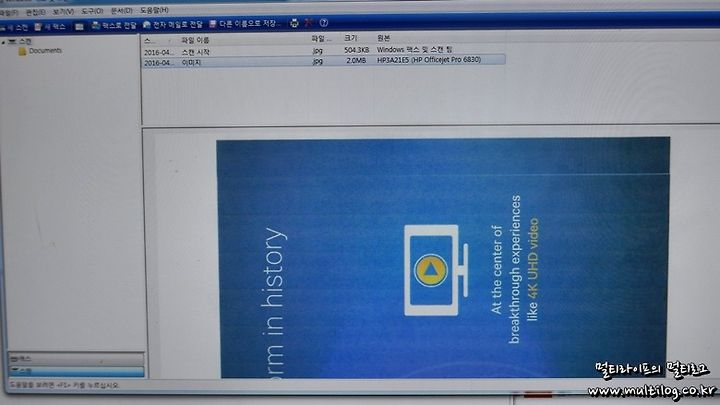Click the 2.0MB size cell
This screenshot has width=720, height=405.
(x=356, y=60)
